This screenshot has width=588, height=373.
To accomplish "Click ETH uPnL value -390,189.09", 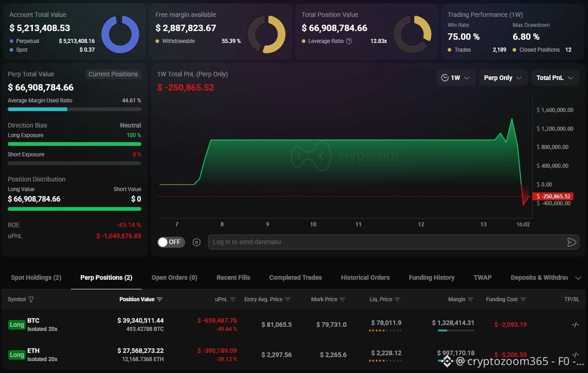I will click(x=217, y=351).
